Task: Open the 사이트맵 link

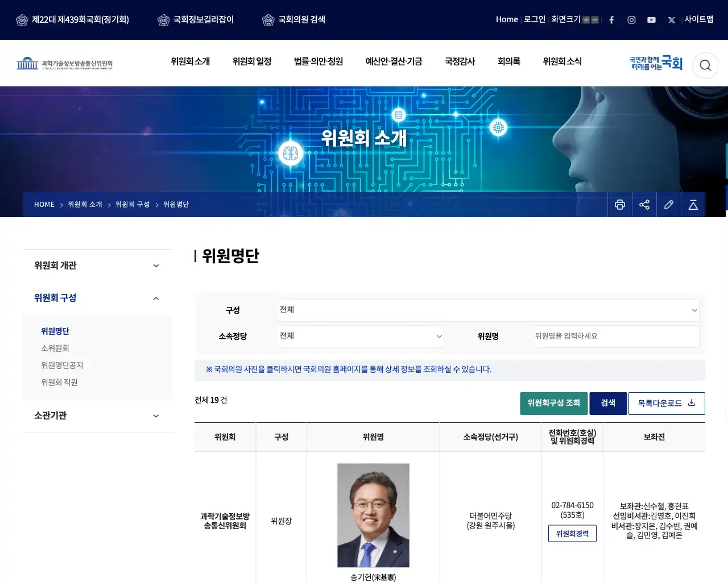Action: tap(699, 19)
